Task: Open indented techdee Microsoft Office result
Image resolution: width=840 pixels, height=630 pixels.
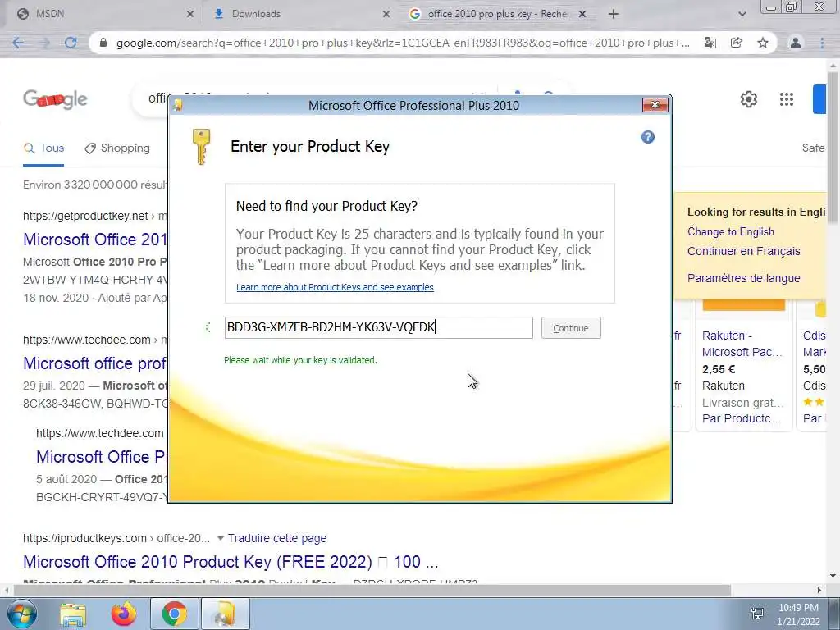Action: click(102, 457)
